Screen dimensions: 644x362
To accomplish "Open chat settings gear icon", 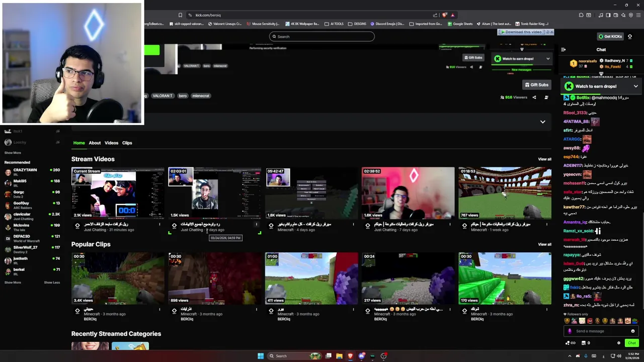I will pos(619,343).
